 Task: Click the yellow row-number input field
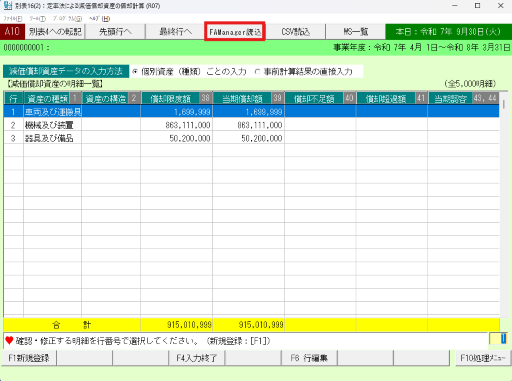pyautogui.click(x=498, y=339)
